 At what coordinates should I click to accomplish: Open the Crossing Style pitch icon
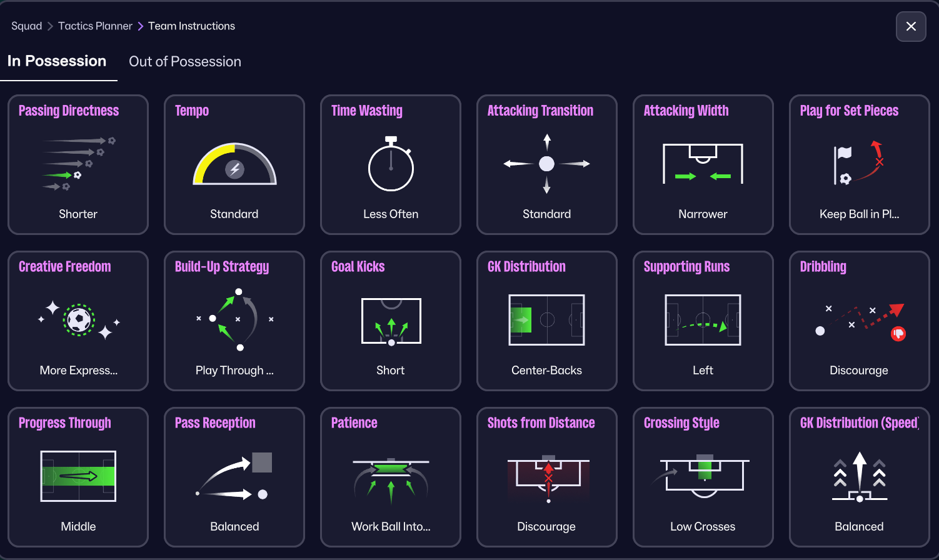point(703,476)
